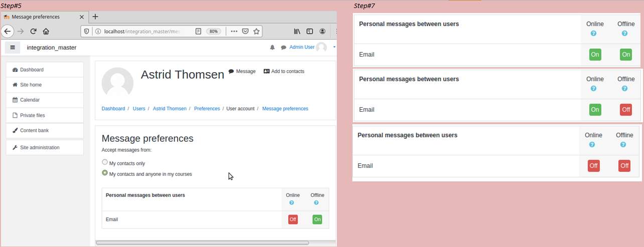The height and width of the screenshot is (247, 644).
Task: Reload the page with the refresh icon
Action: tap(33, 31)
